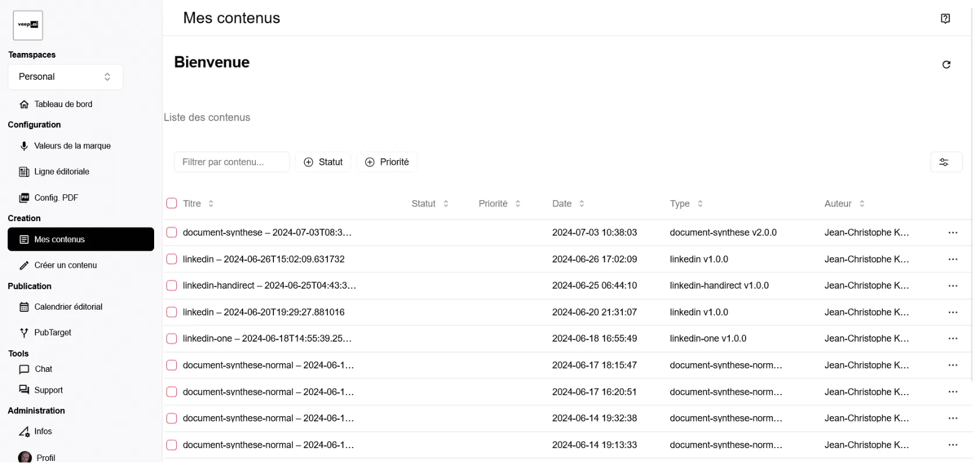Open the Statut filter dropdown
This screenshot has width=980, height=465.
[x=323, y=162]
